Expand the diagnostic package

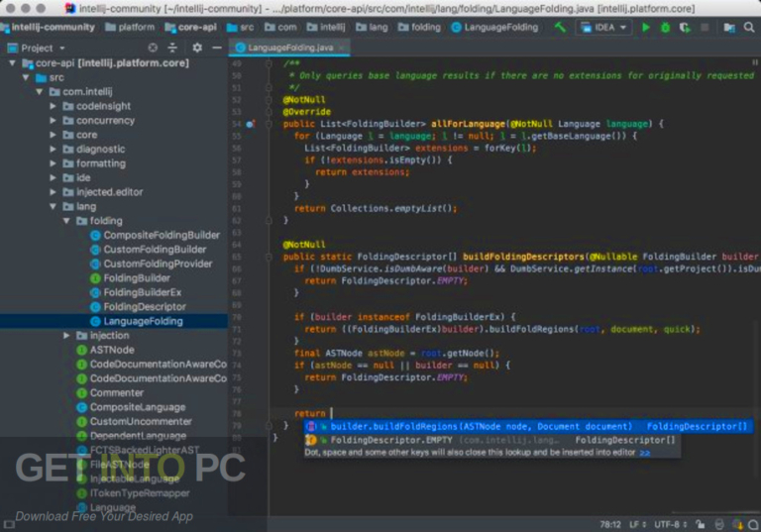53,149
